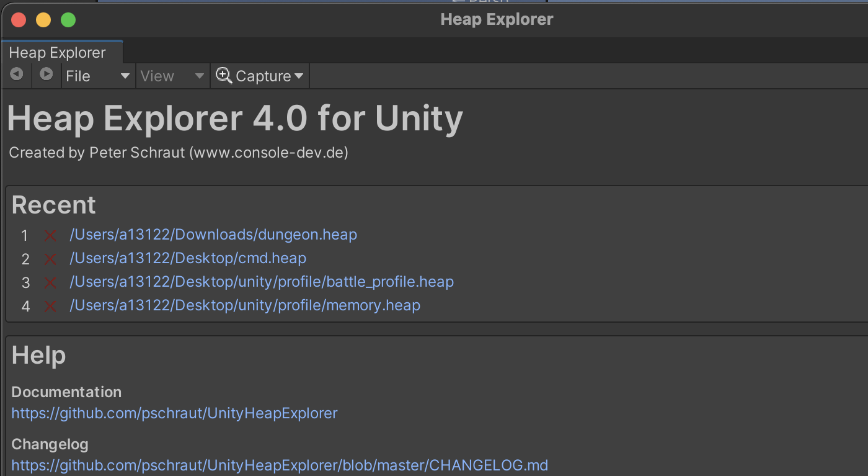Click the green zoom traffic light

[x=68, y=19]
